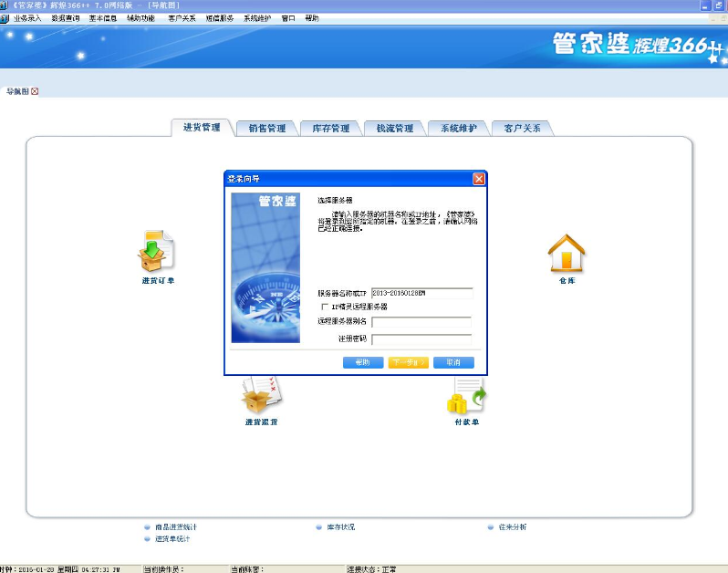Close the 导航图 tab with red X

click(x=35, y=91)
